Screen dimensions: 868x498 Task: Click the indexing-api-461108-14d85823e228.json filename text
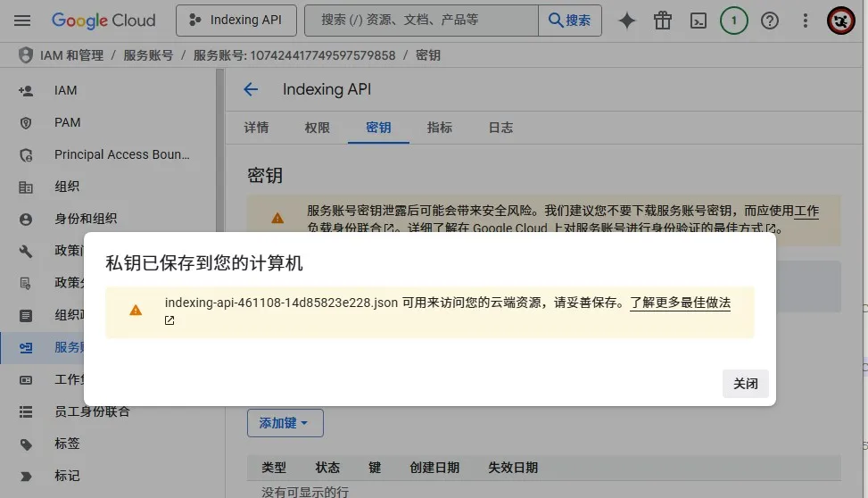(281, 303)
